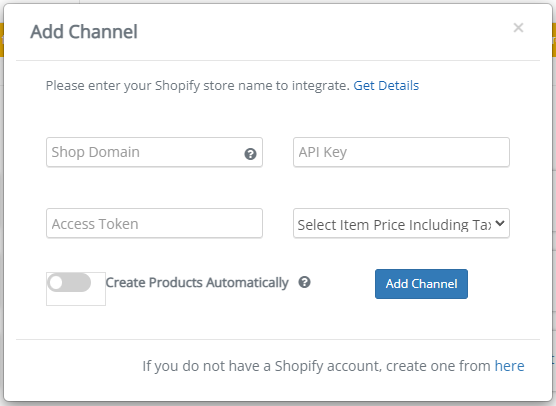The height and width of the screenshot is (406, 556).
Task: Click the orange strip behind the dialog
Action: tap(1, 40)
